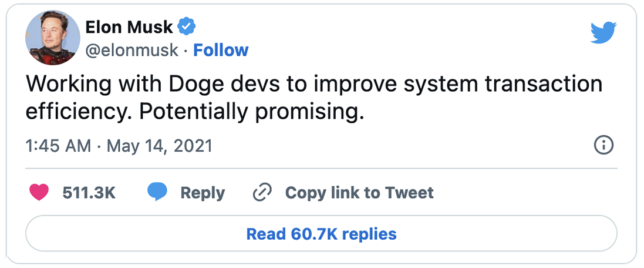Open the @elonmusk handle link
The image size is (644, 268).
132,51
